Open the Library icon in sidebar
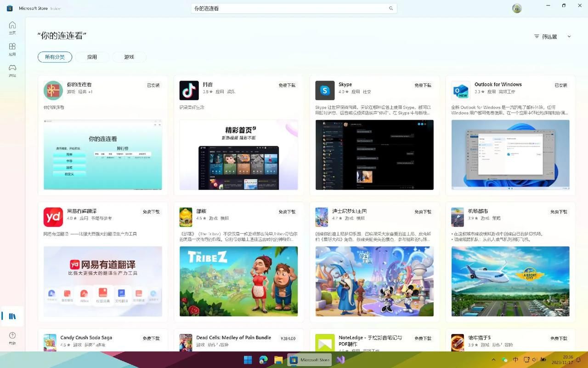 click(12, 316)
